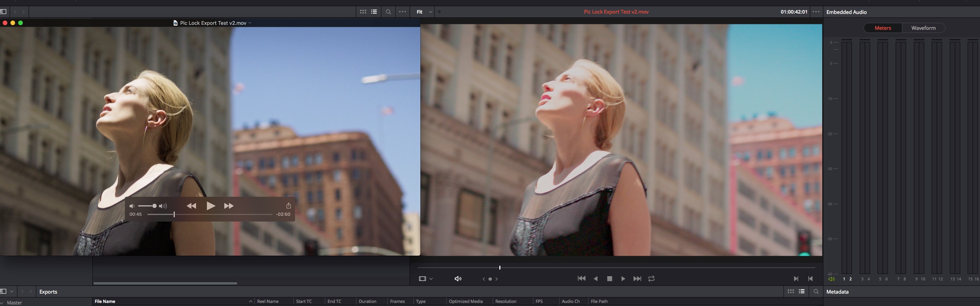This screenshot has height=306, width=980.
Task: Switch media storage to thumbnail view
Action: point(363,12)
